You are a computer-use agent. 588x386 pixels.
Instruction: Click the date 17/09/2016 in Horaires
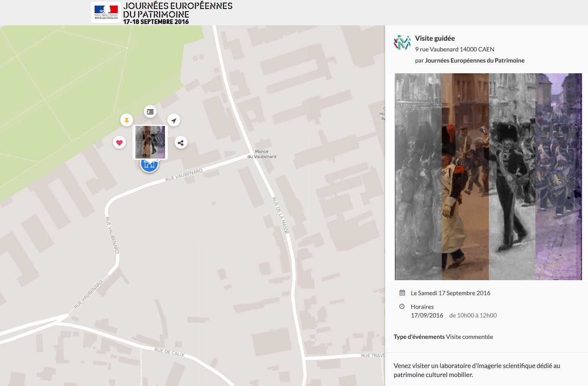(427, 315)
